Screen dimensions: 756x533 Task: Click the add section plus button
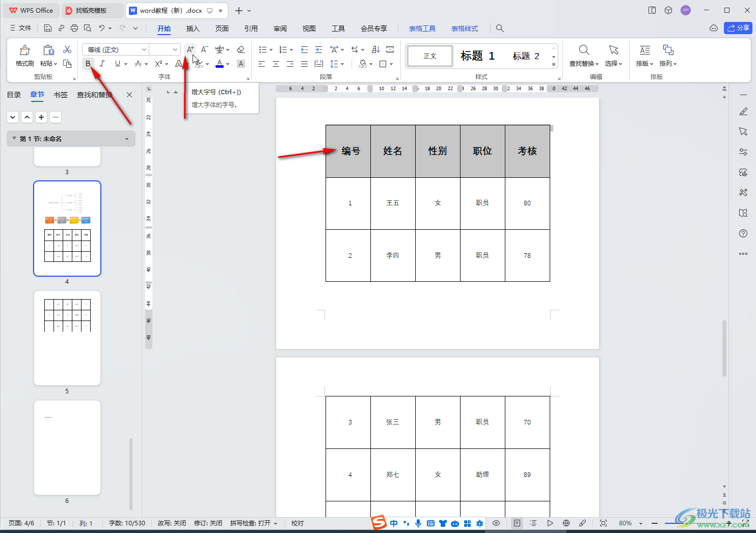pyautogui.click(x=41, y=117)
